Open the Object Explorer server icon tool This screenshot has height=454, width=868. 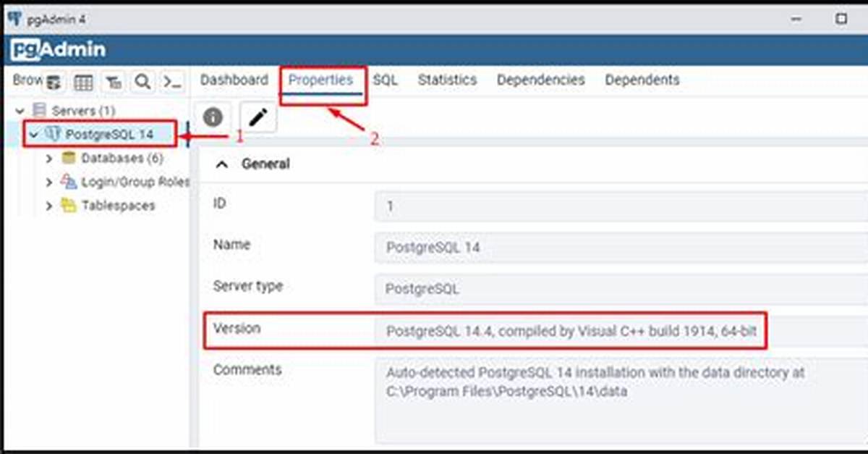[55, 82]
